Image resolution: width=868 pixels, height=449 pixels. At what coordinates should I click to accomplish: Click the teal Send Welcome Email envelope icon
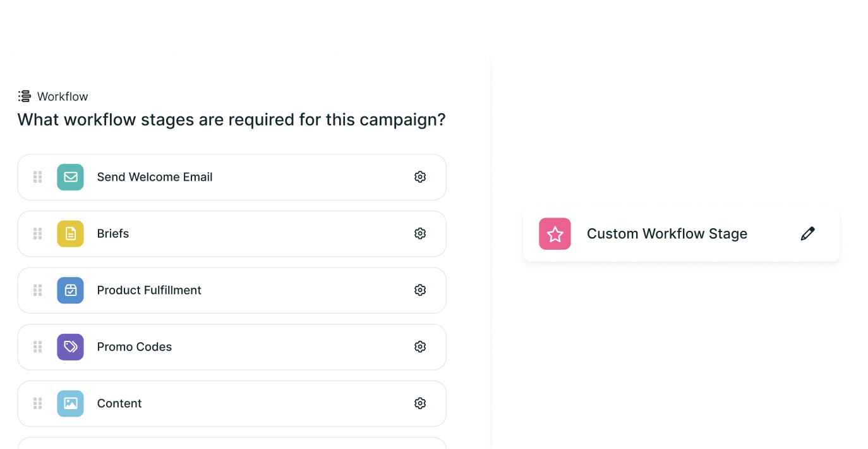coord(70,177)
